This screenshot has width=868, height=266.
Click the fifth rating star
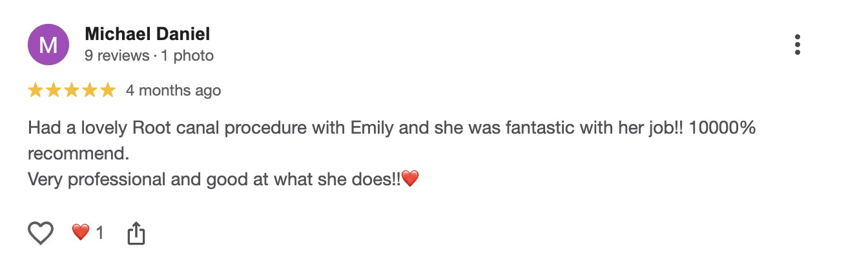tap(107, 90)
